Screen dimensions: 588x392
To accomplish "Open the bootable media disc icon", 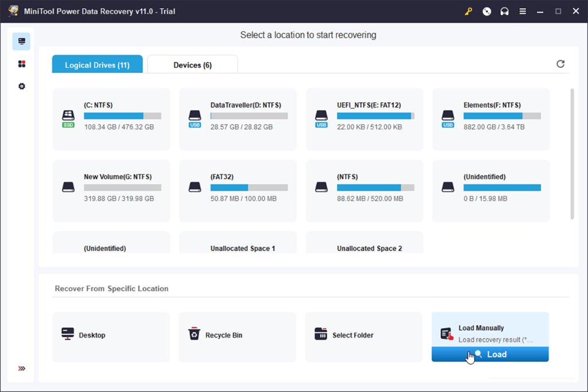I will 486,11.
